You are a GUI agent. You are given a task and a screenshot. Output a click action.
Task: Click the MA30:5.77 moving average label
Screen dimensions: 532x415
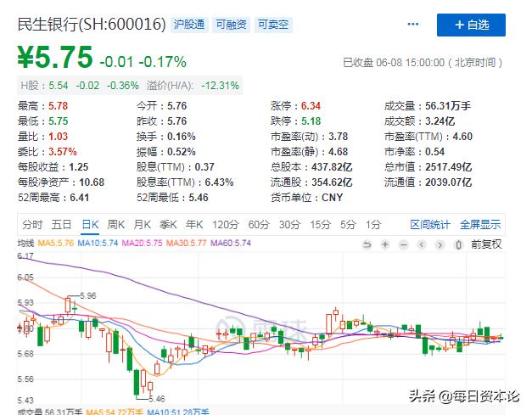click(187, 243)
